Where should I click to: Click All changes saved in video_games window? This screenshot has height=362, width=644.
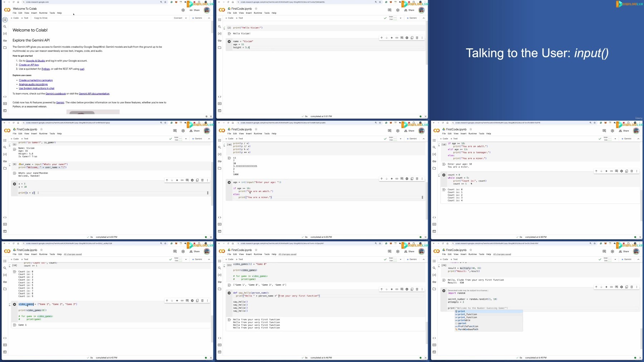pos(73,254)
